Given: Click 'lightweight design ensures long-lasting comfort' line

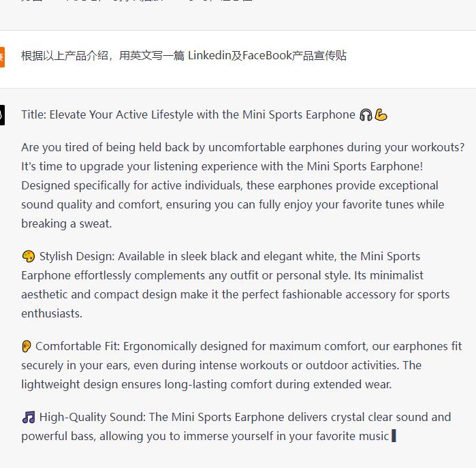Looking at the screenshot, I should [x=206, y=384].
